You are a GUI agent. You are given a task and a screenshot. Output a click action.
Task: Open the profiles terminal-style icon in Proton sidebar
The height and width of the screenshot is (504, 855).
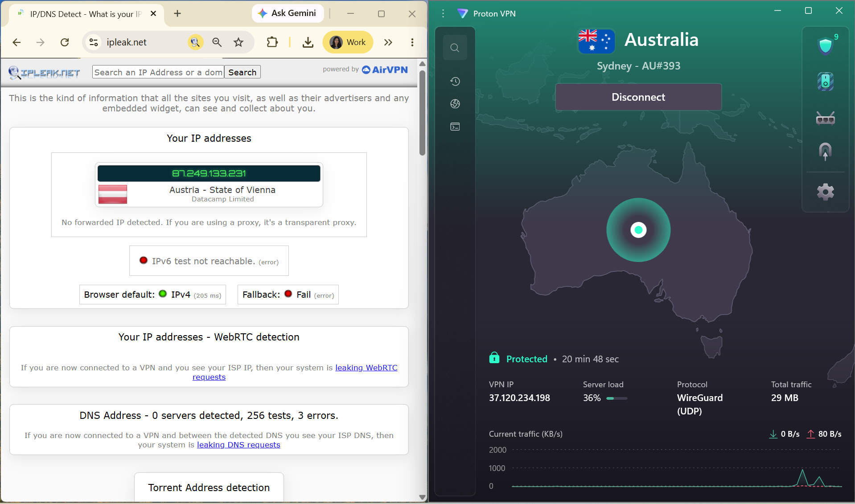point(455,127)
